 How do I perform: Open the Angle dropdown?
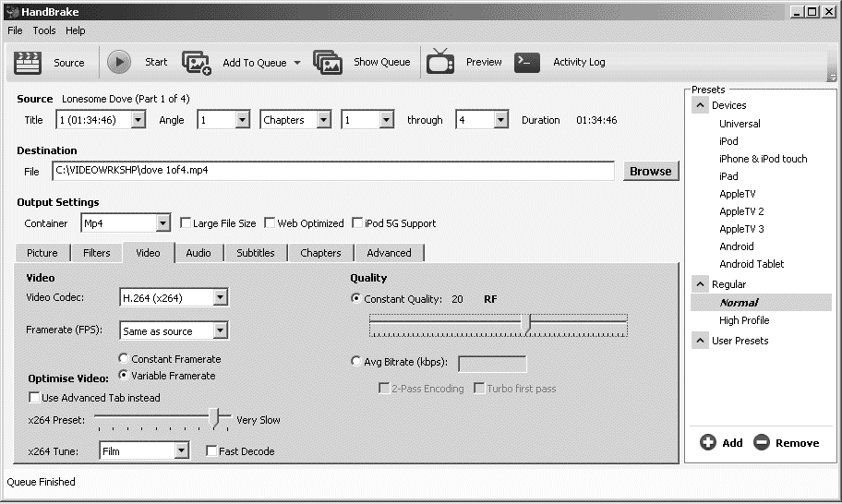[x=242, y=120]
